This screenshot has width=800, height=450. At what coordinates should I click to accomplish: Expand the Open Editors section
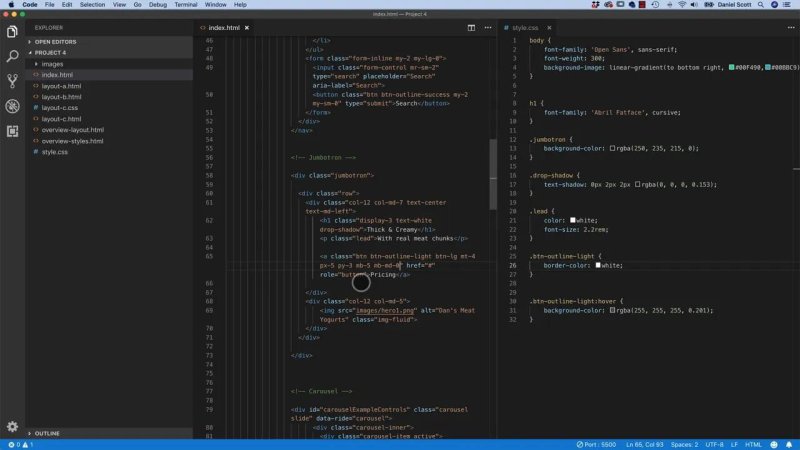tap(109, 42)
